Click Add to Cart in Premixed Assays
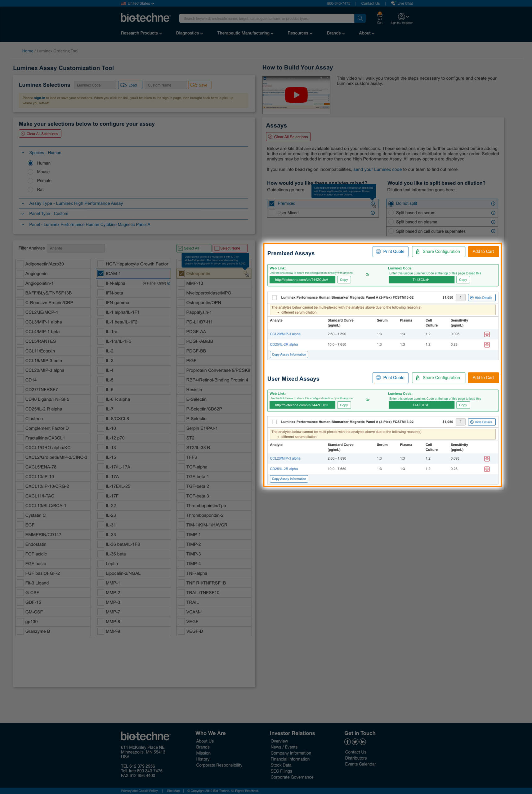This screenshot has height=794, width=532. click(x=483, y=251)
